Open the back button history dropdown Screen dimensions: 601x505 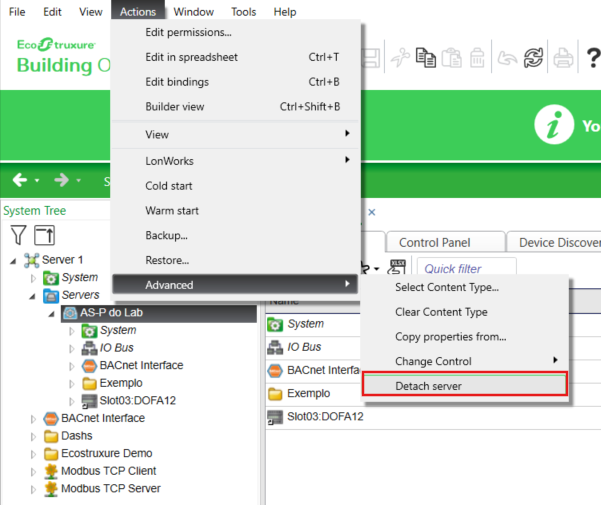tap(37, 180)
